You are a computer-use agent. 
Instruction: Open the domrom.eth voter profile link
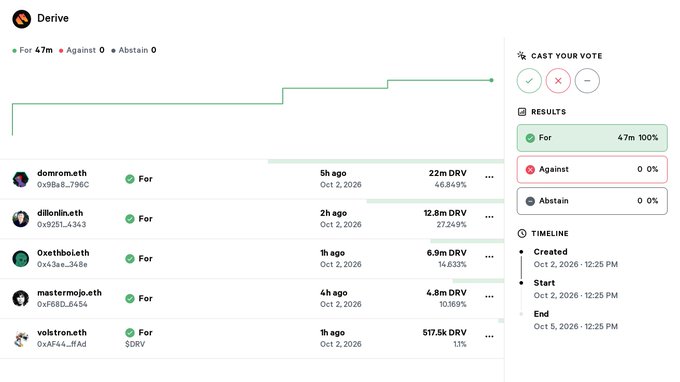click(62, 173)
